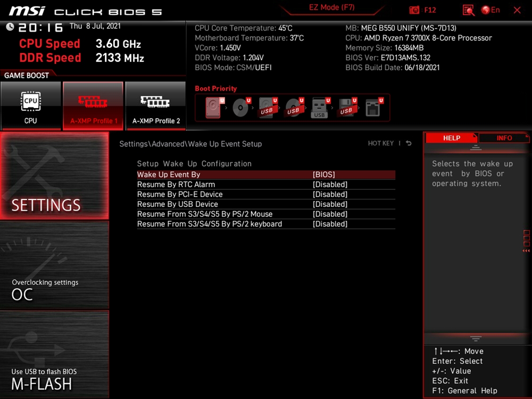This screenshot has width=532, height=399.
Task: Click the back arrow next to HOT KEY
Action: [x=409, y=143]
